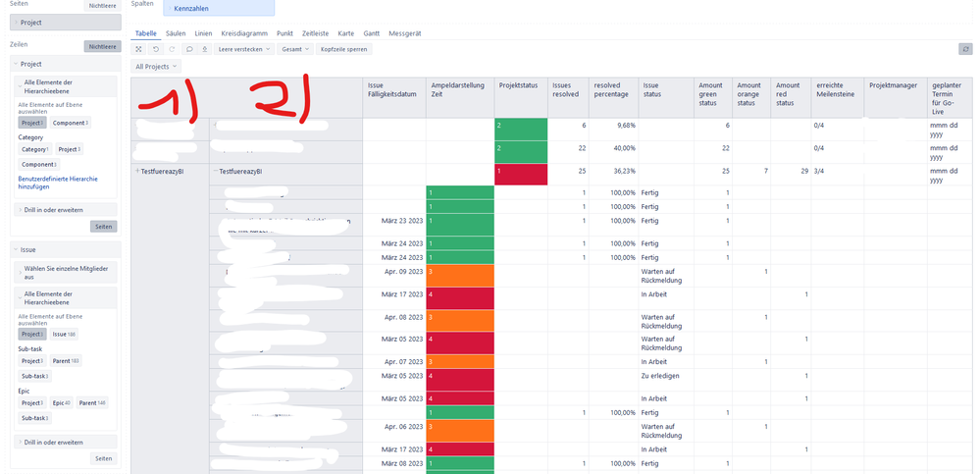
Task: Switch to the Punkt tab
Action: tap(284, 33)
